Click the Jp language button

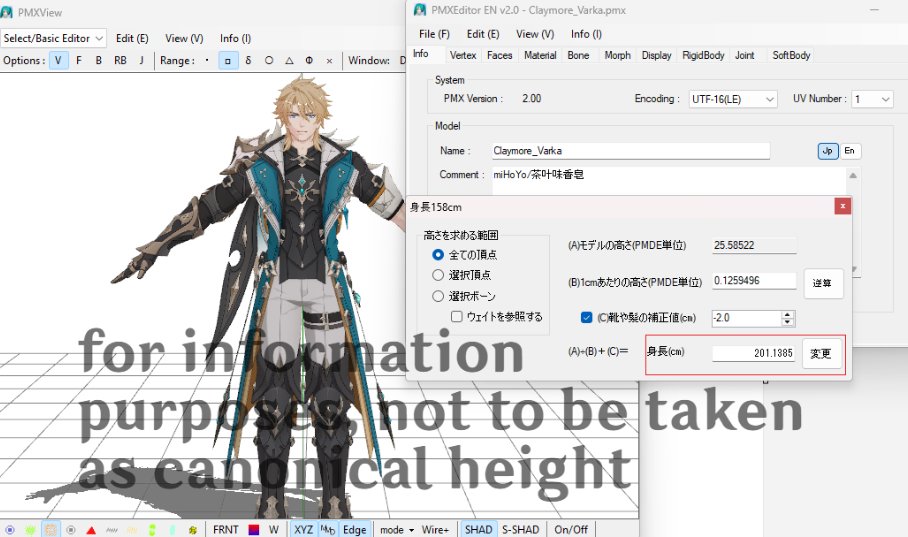828,151
